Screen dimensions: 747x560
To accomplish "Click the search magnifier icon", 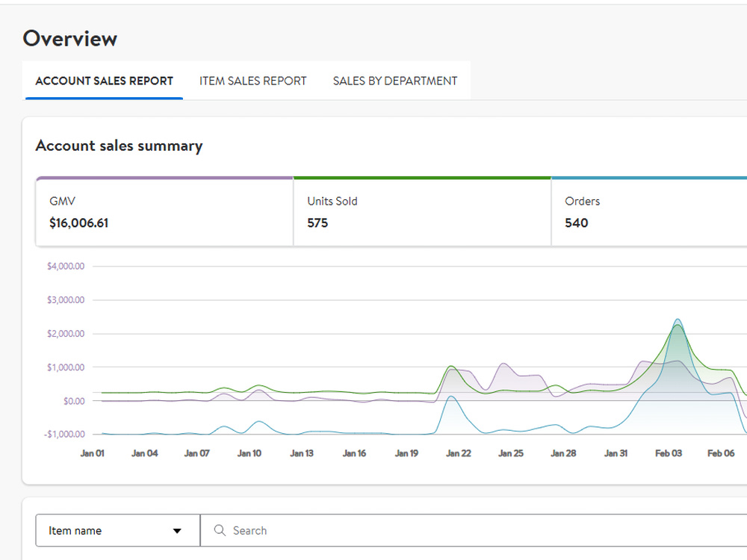I will (219, 530).
